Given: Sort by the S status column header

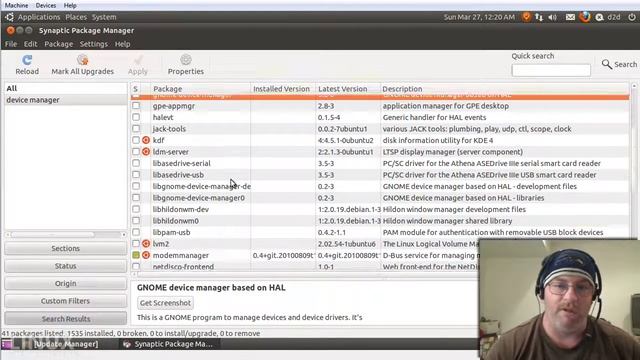Looking at the screenshot, I should pos(136,89).
